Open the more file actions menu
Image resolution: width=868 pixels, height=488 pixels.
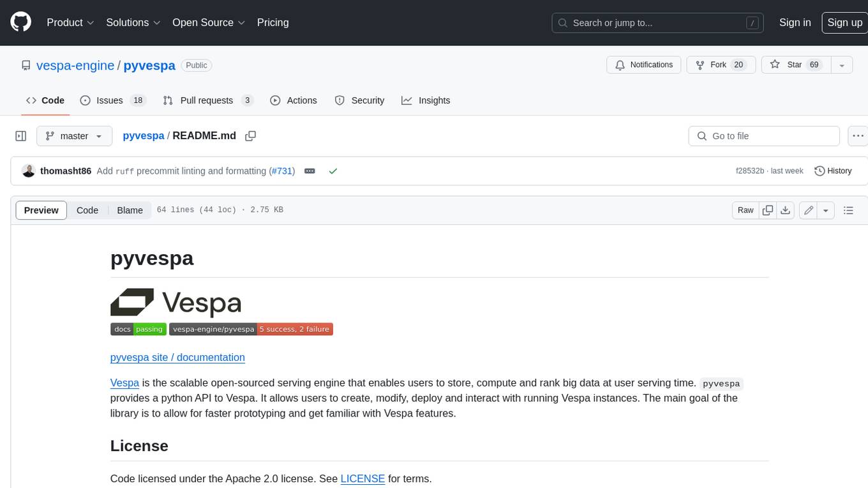pyautogui.click(x=857, y=136)
